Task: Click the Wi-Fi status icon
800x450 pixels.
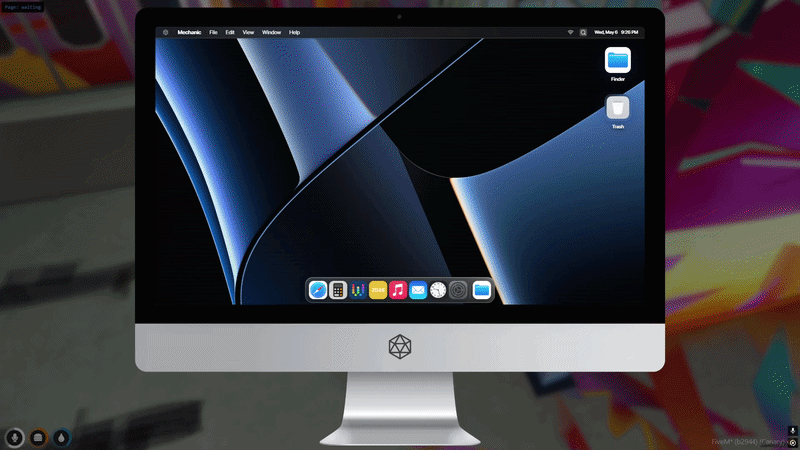Action: (570, 32)
